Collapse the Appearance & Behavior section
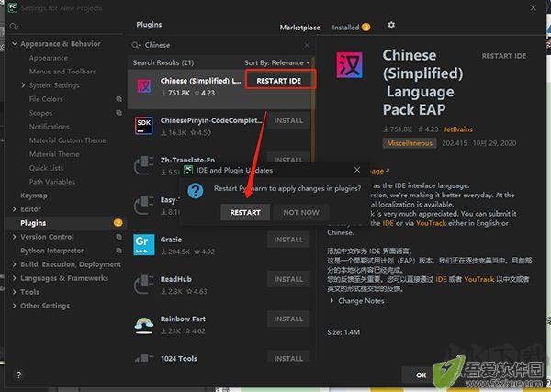The image size is (551, 392). tap(15, 43)
